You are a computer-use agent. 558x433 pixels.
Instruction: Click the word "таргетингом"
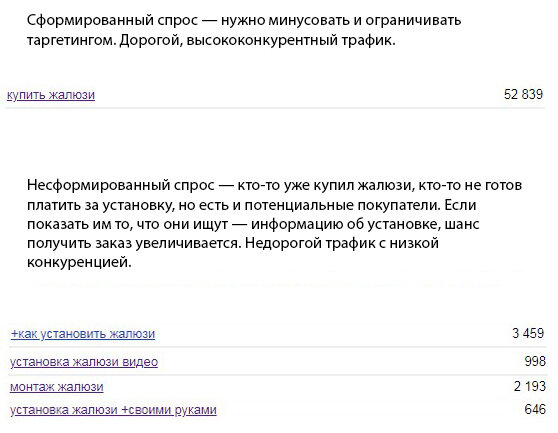pos(71,41)
